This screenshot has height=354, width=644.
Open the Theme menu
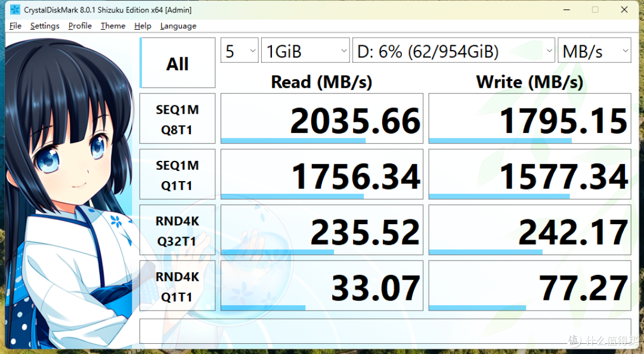(x=113, y=26)
